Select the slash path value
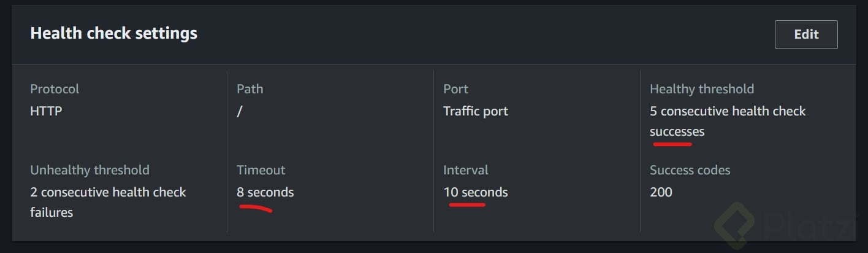The height and width of the screenshot is (253, 868). pyautogui.click(x=239, y=112)
